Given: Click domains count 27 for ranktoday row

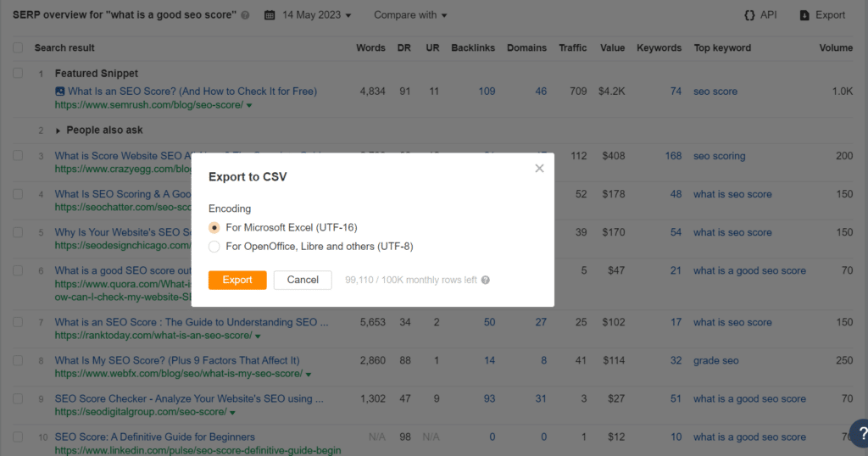Looking at the screenshot, I should click(541, 322).
